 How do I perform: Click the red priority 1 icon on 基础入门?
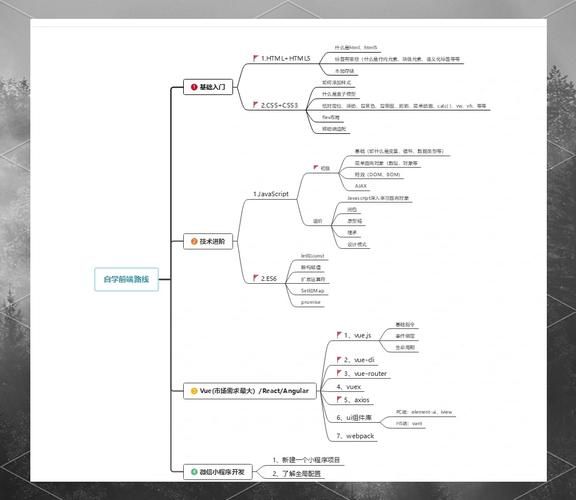coord(194,87)
